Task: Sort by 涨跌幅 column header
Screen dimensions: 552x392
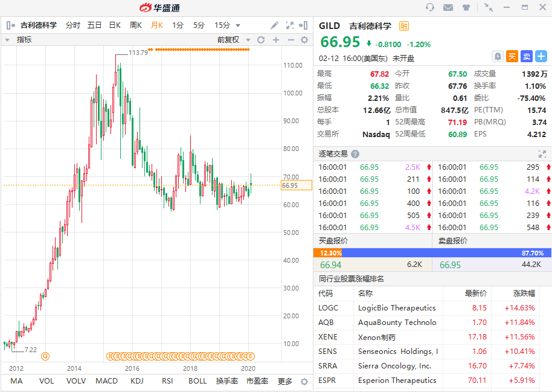Action: (524, 293)
